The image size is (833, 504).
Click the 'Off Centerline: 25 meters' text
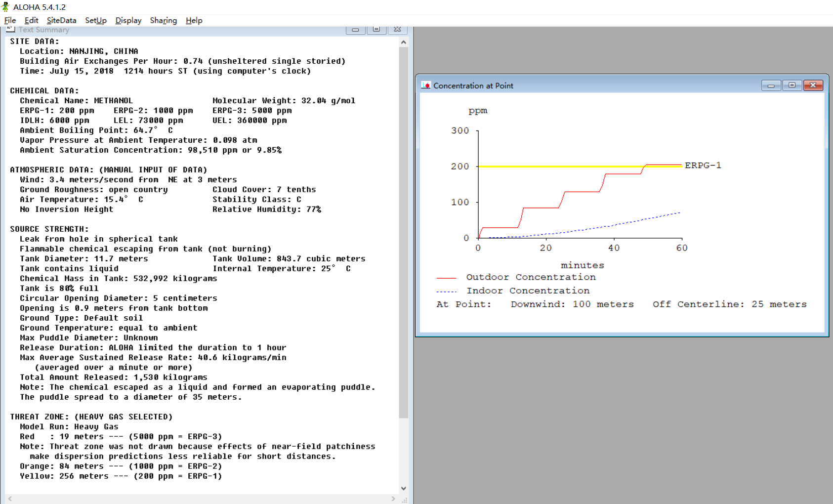[x=730, y=304]
